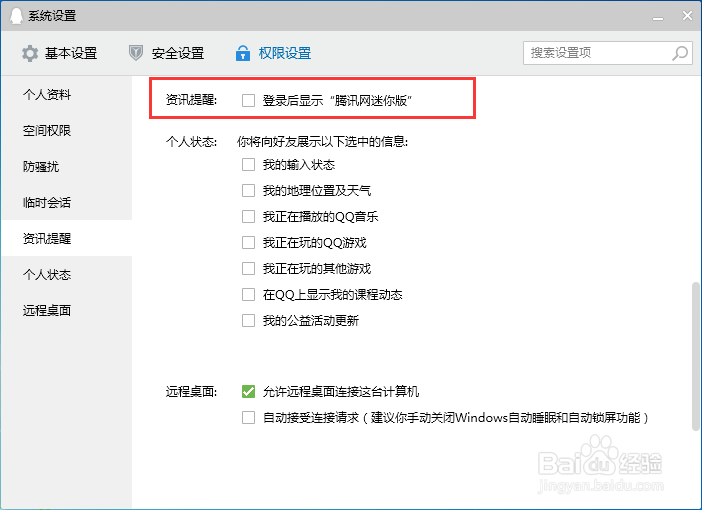Select the 权限设置 tab

[x=274, y=53]
